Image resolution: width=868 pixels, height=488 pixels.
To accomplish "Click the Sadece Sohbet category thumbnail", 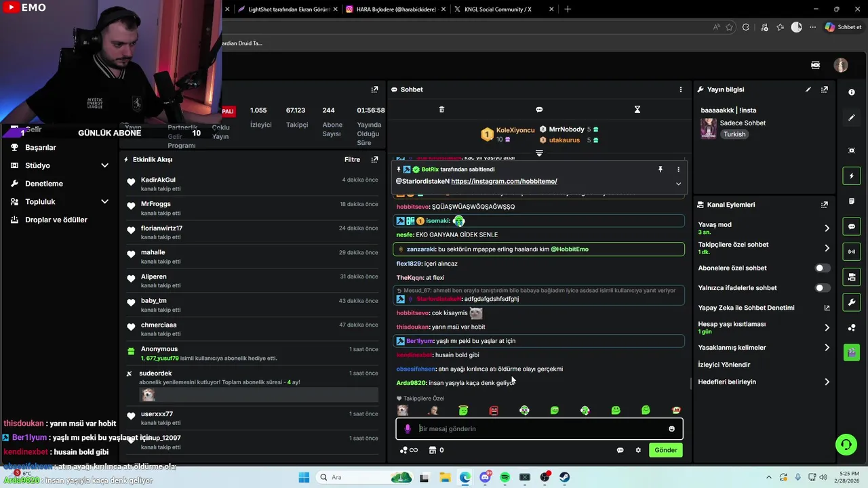I will (x=709, y=129).
